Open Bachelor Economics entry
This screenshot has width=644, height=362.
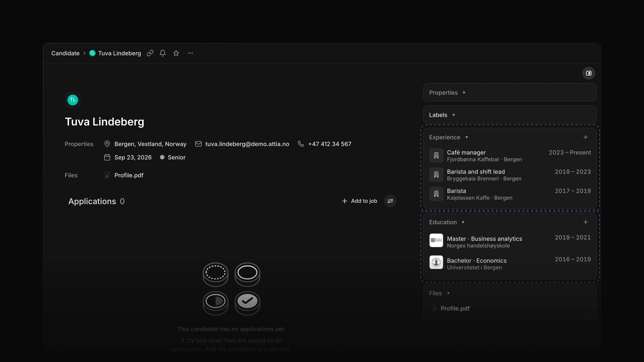tap(510, 263)
